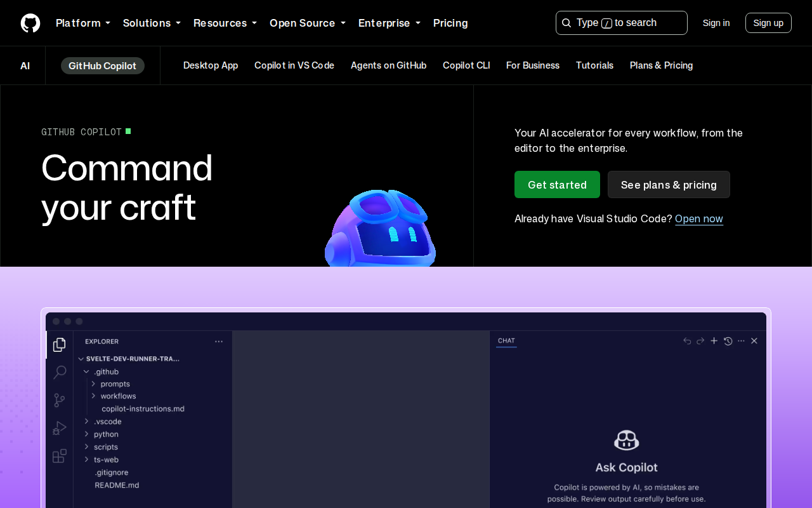Open the Pricing menu item
812x508 pixels.
click(450, 23)
